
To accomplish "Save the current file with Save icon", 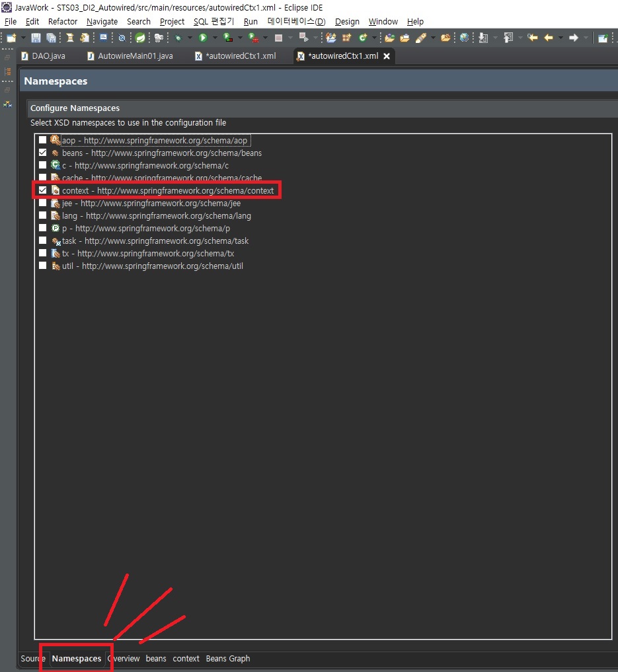I will tap(36, 38).
